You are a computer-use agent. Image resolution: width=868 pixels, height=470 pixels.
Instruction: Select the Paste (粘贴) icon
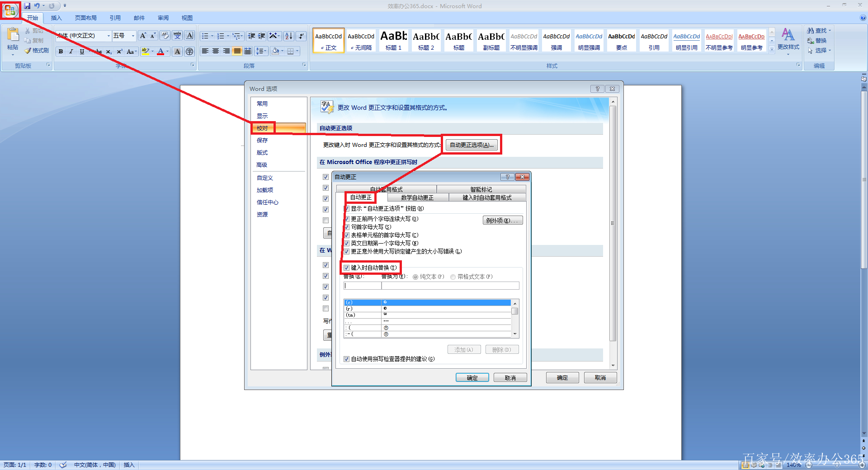click(x=13, y=35)
